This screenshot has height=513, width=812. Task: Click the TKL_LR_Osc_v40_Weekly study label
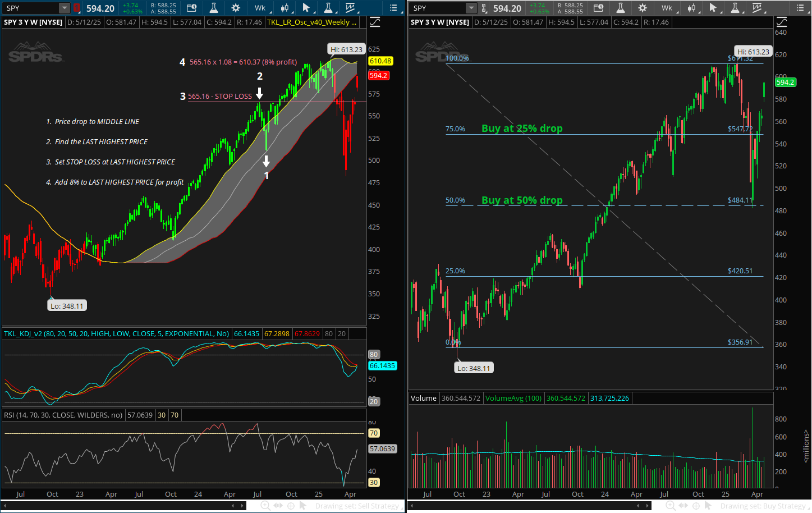coord(311,22)
